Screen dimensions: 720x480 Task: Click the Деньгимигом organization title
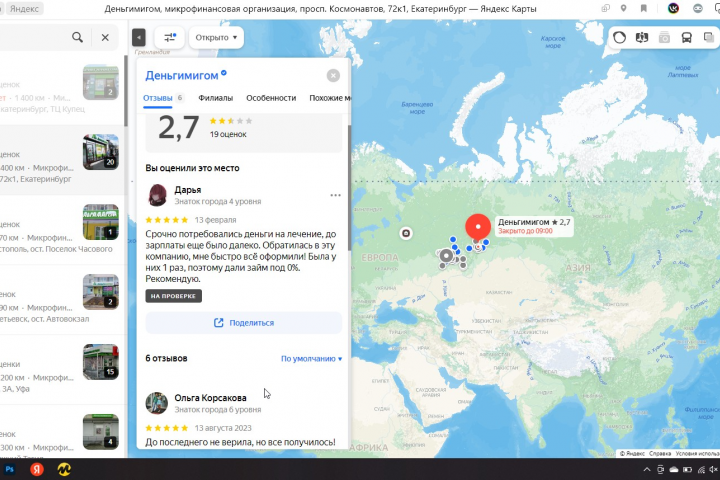pyautogui.click(x=182, y=75)
